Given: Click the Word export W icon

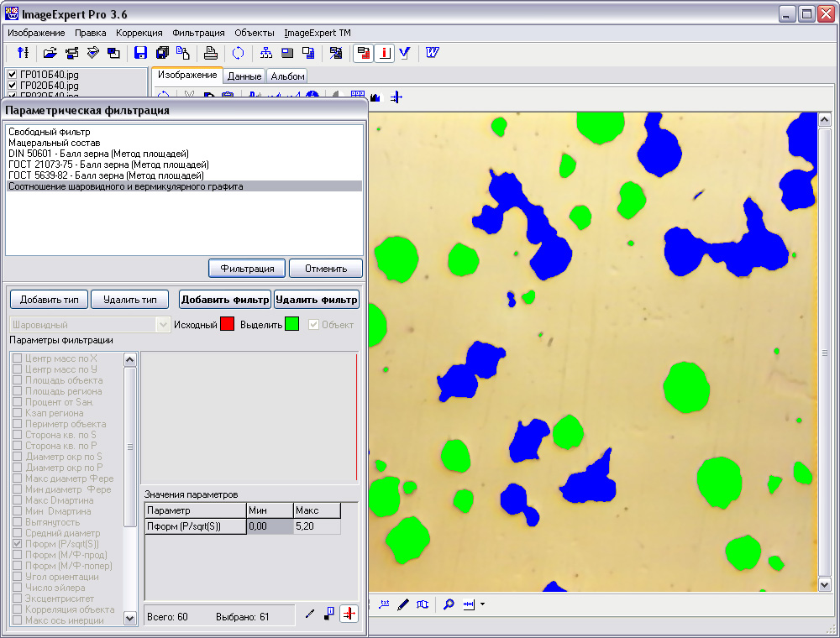Looking at the screenshot, I should (x=433, y=53).
